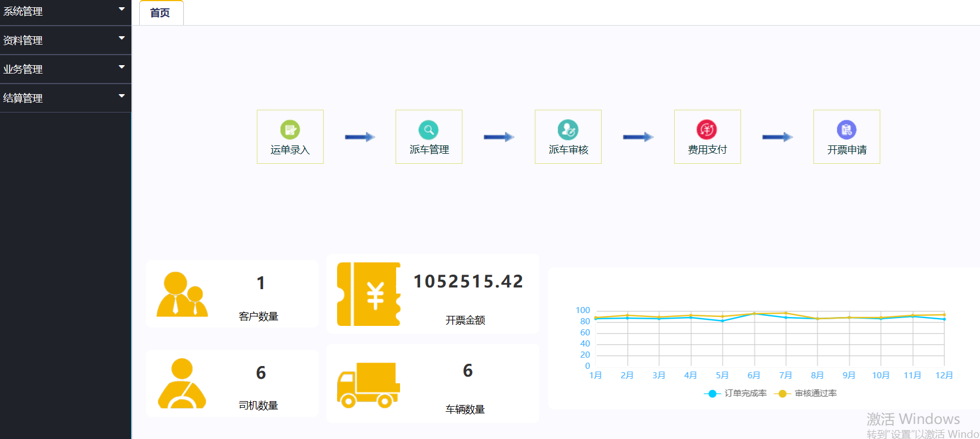This screenshot has height=439, width=980.
Task: Click the 派车审核 label
Action: coord(568,150)
